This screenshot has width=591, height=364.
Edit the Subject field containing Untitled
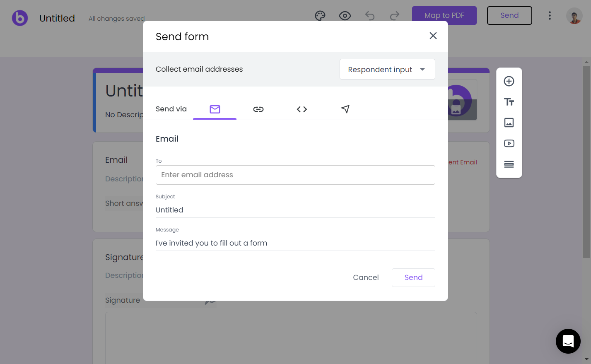tap(295, 210)
